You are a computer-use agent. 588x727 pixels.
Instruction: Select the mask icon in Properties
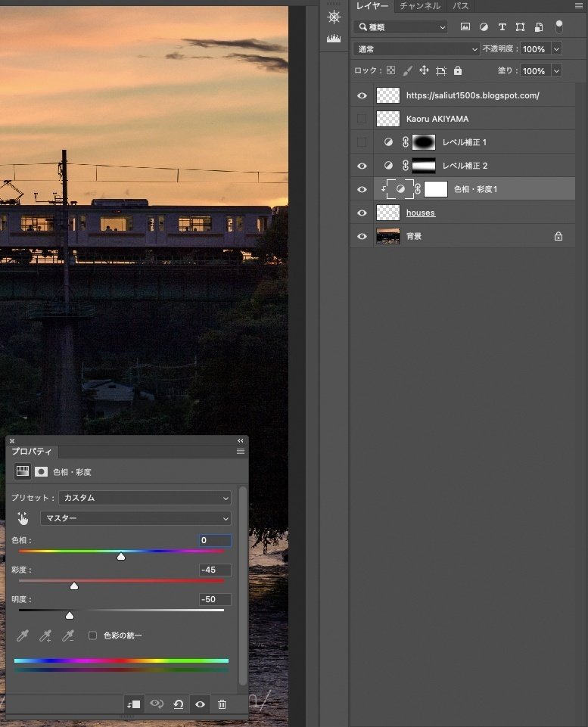[42, 471]
